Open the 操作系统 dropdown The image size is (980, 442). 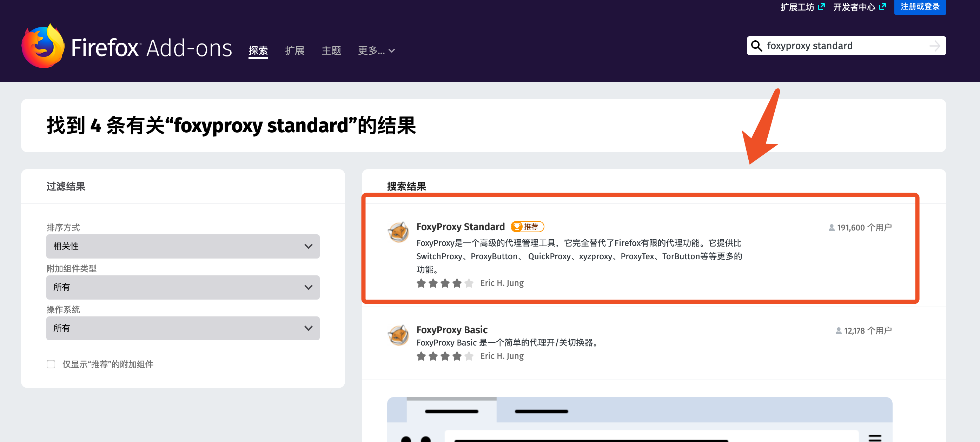183,328
